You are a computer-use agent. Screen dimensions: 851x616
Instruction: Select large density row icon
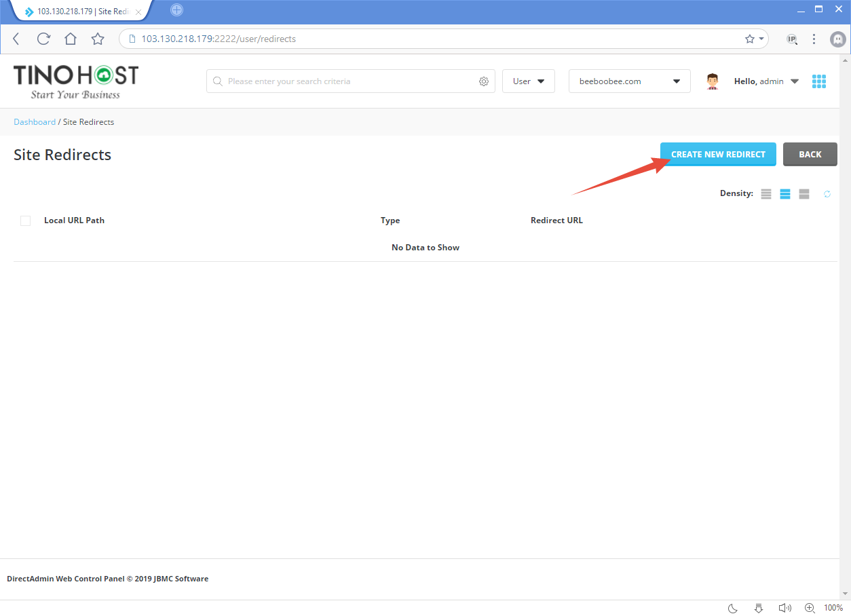pos(804,194)
